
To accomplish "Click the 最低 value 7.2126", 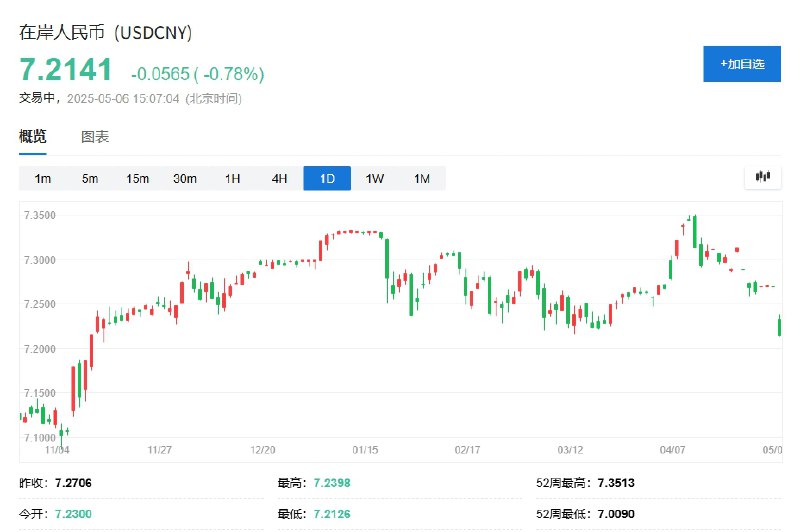I will (x=332, y=514).
